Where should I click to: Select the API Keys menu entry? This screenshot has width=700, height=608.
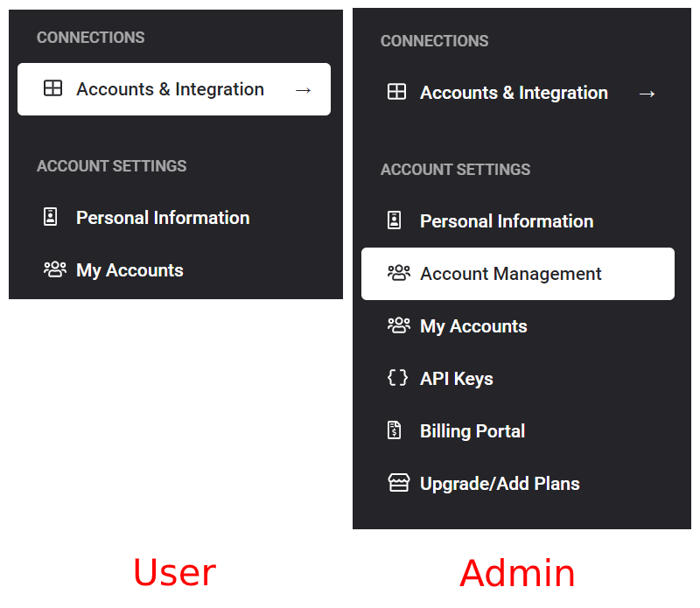457,379
